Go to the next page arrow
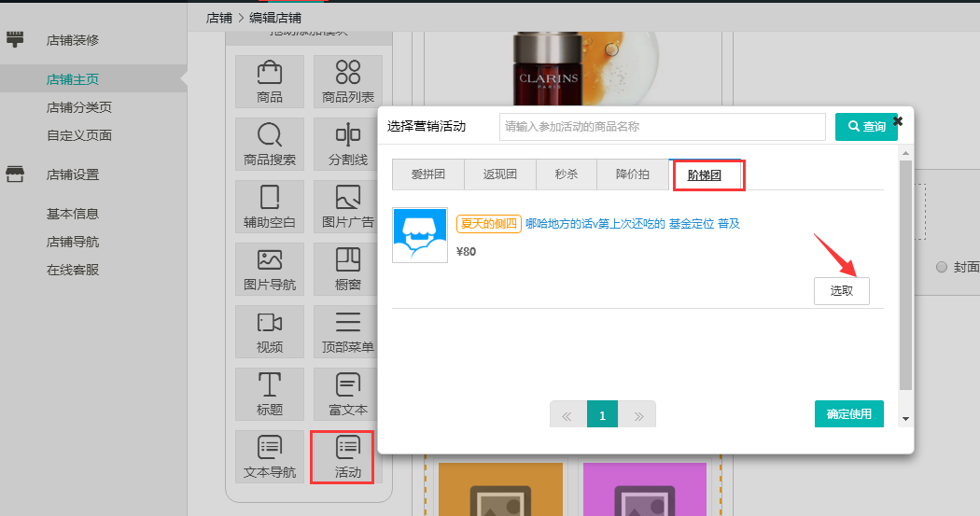The image size is (980, 516). 637,415
